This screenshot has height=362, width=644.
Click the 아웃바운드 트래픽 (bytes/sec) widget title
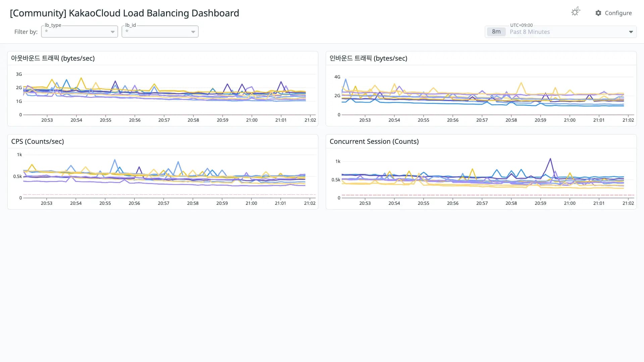point(53,58)
